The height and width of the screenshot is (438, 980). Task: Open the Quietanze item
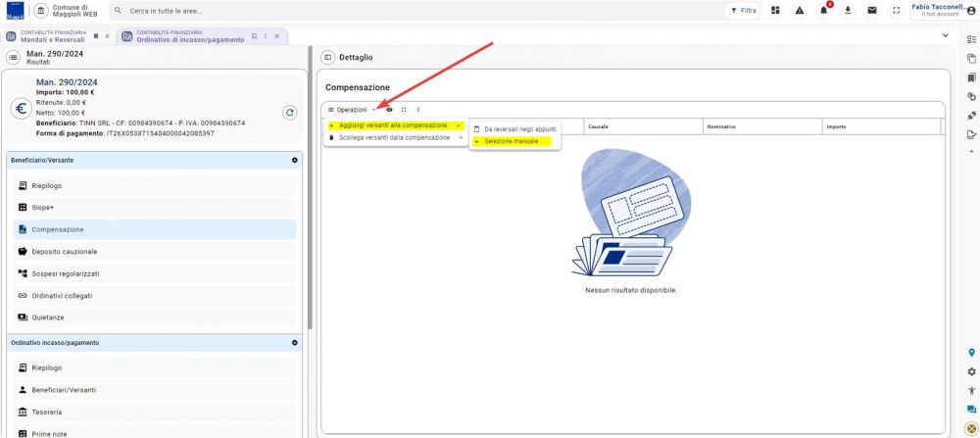pos(155,317)
